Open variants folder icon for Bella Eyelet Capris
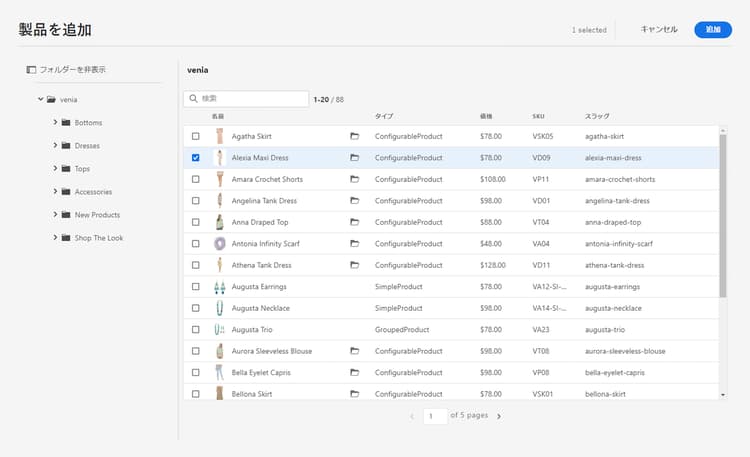 pos(354,372)
